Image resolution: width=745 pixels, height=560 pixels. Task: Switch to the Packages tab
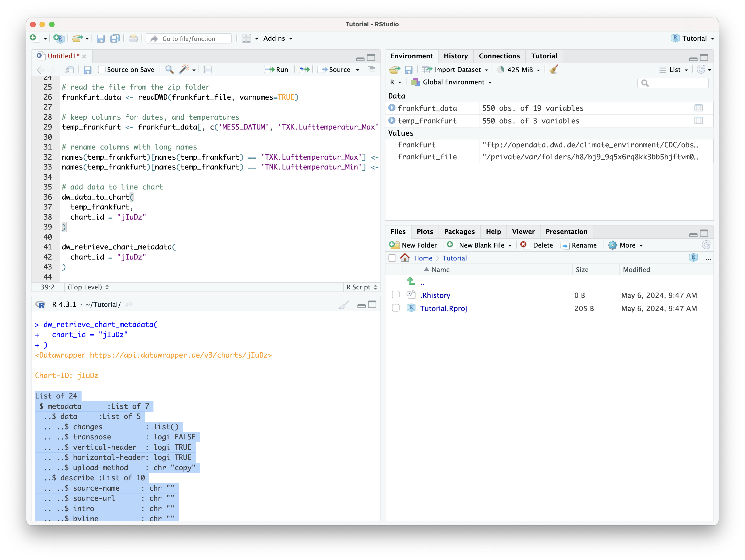click(459, 232)
